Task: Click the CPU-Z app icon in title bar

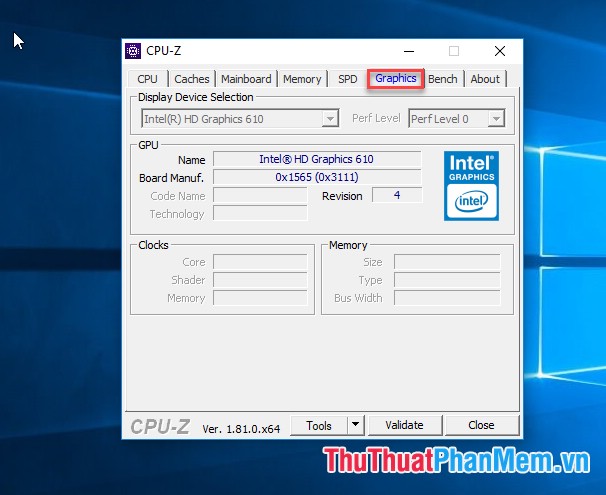Action: click(x=133, y=51)
